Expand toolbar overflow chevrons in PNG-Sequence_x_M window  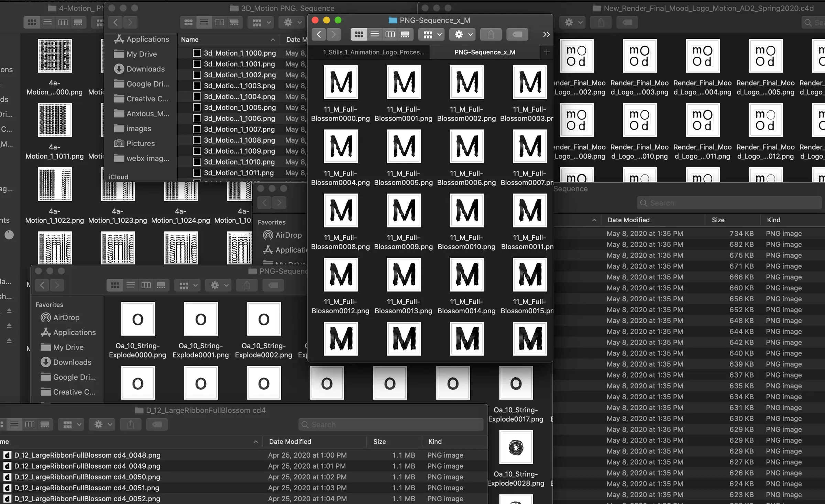(x=546, y=34)
